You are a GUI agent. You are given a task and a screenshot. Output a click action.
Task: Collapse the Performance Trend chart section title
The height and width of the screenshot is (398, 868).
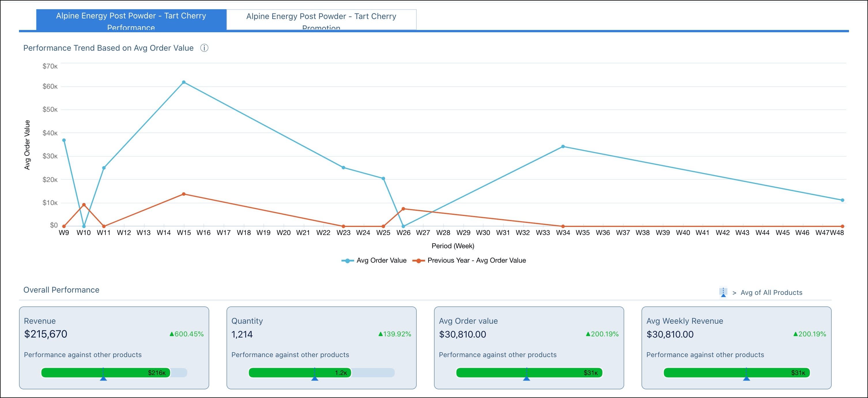(x=108, y=48)
